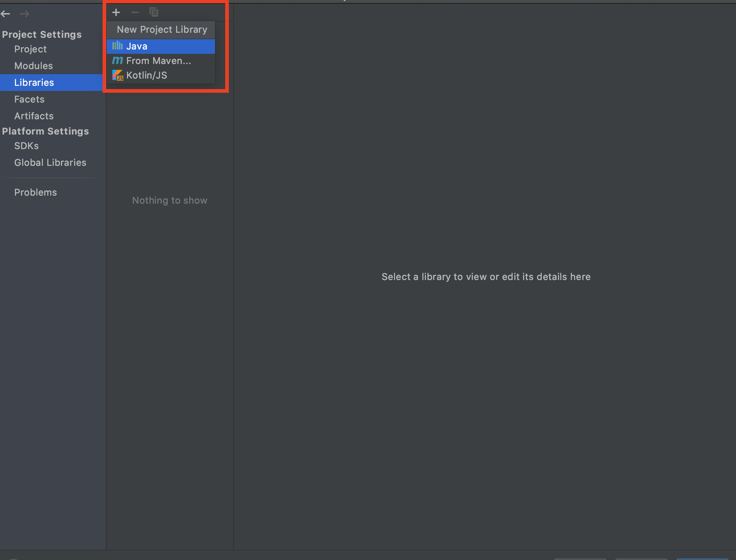Click the back navigation arrow
The width and height of the screenshot is (736, 560).
click(7, 13)
